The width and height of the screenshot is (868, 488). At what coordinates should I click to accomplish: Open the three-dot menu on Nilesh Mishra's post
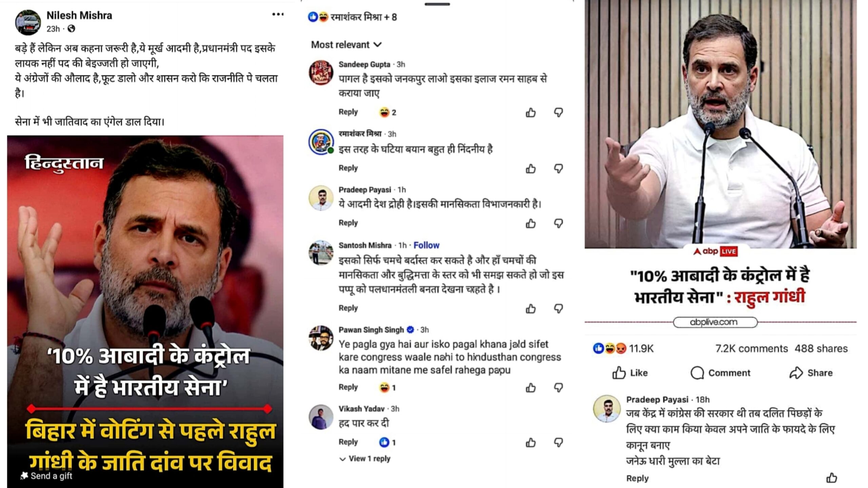tap(278, 14)
